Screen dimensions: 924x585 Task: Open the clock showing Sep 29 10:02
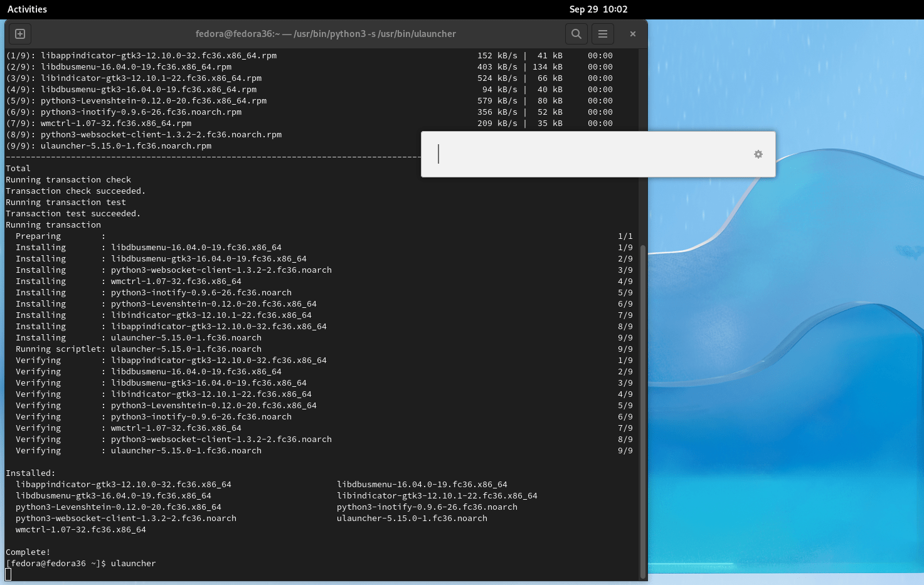click(x=598, y=9)
